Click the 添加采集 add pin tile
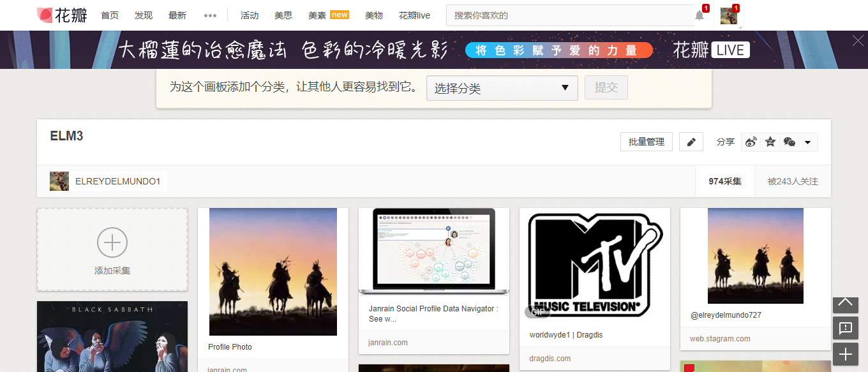Viewport: 868px width, 372px height. point(112,249)
